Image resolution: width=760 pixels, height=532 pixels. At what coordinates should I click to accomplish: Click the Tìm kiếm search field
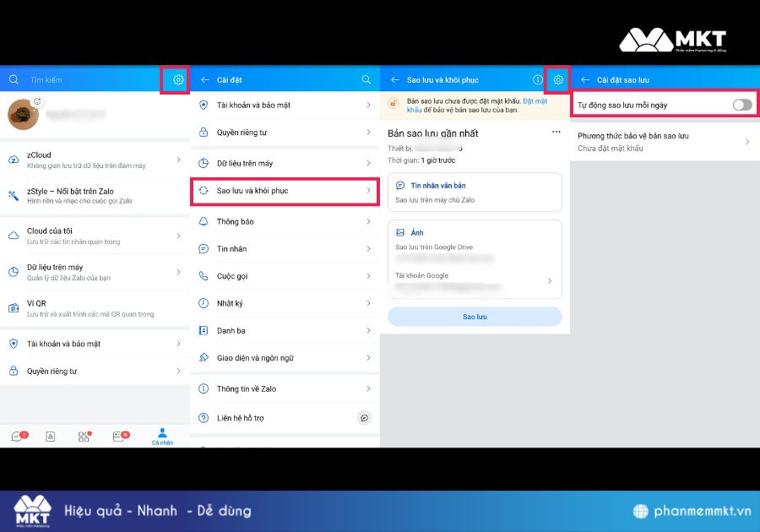coord(84,80)
